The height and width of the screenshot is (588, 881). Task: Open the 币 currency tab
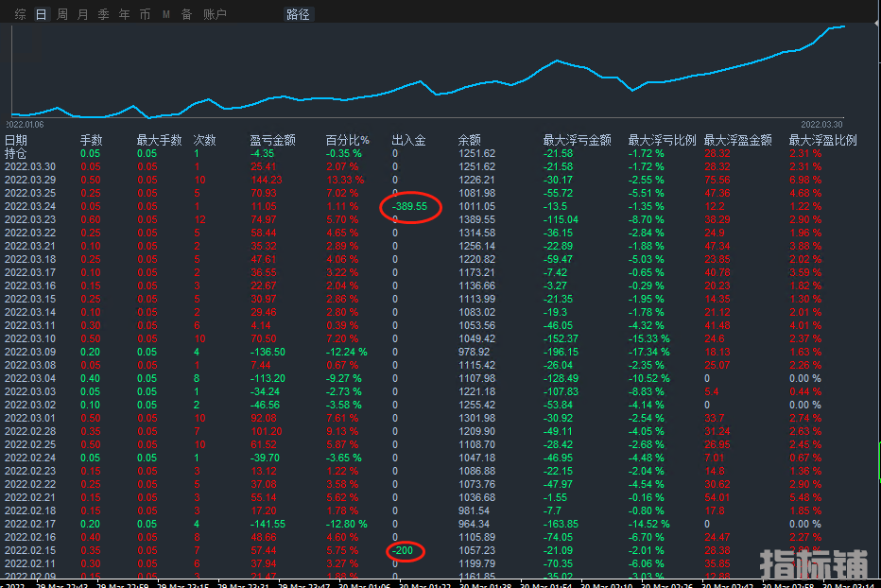click(x=145, y=14)
